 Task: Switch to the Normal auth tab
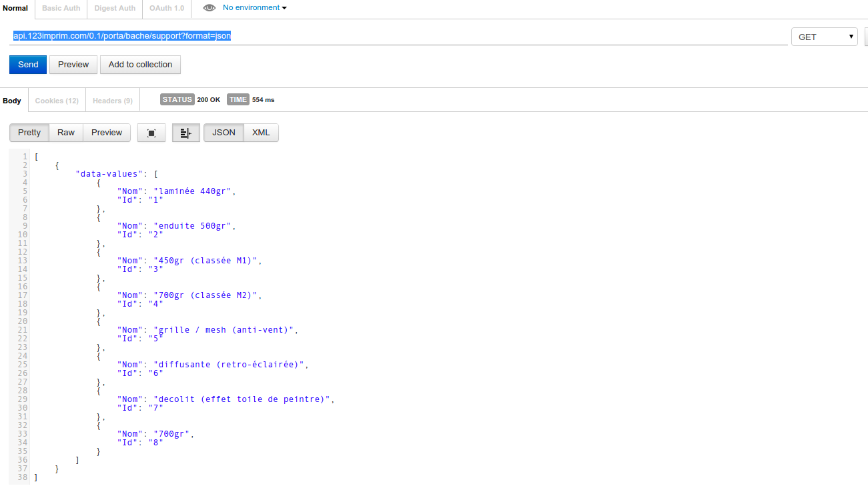(x=15, y=8)
